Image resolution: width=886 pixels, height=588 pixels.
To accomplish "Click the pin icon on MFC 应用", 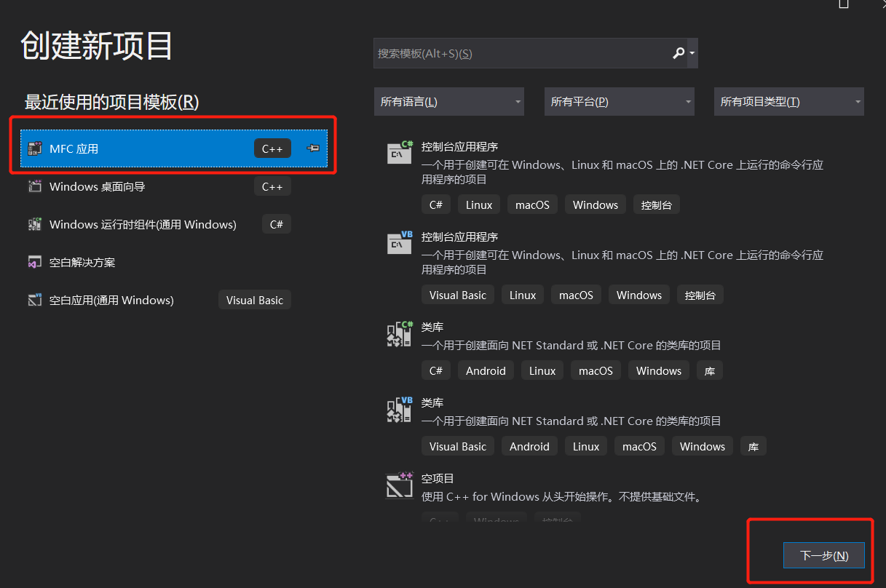I will coord(313,148).
